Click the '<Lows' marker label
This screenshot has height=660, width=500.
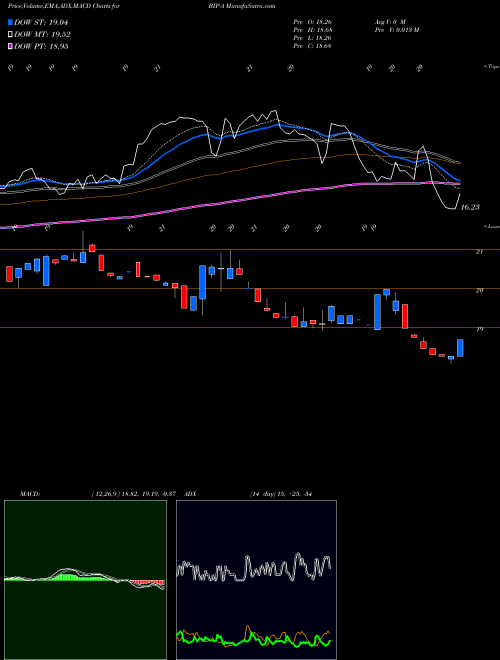(x=491, y=226)
